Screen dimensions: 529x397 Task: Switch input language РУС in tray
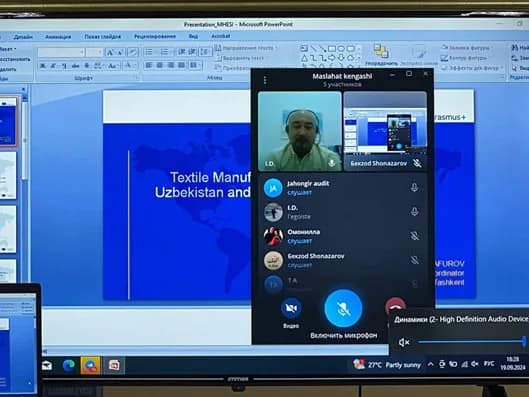pos(489,364)
